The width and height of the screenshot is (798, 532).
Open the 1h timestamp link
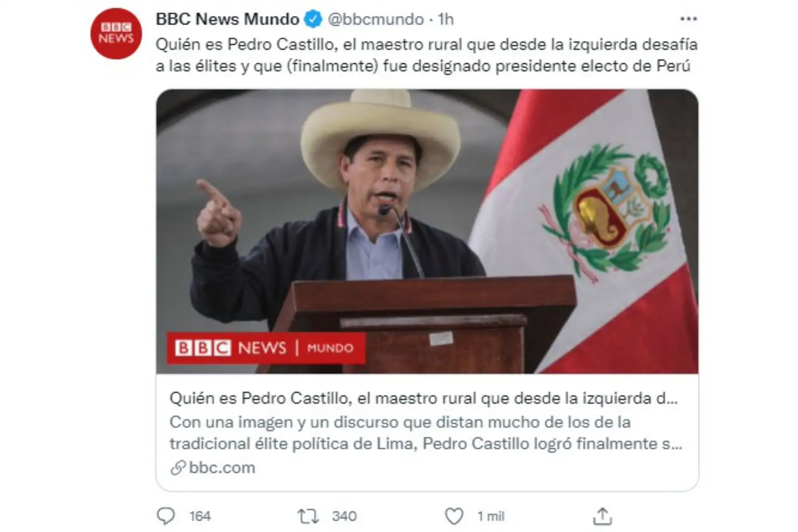446,19
